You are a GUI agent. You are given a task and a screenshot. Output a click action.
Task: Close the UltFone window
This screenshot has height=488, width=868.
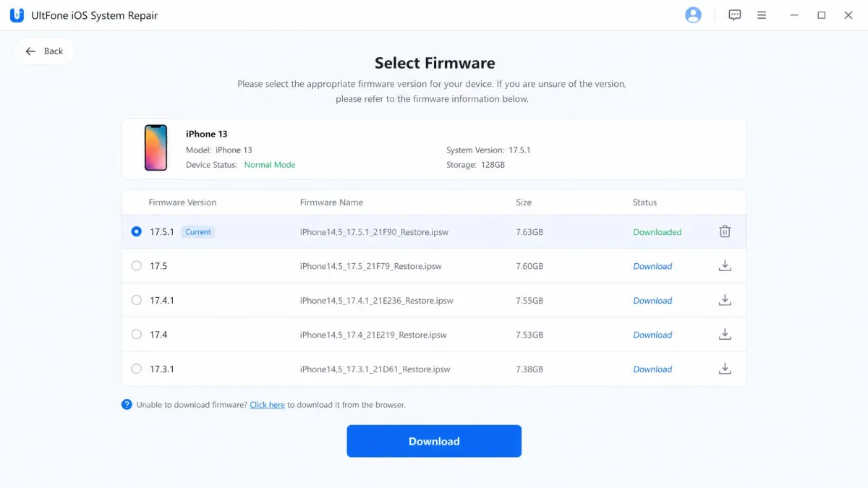848,15
